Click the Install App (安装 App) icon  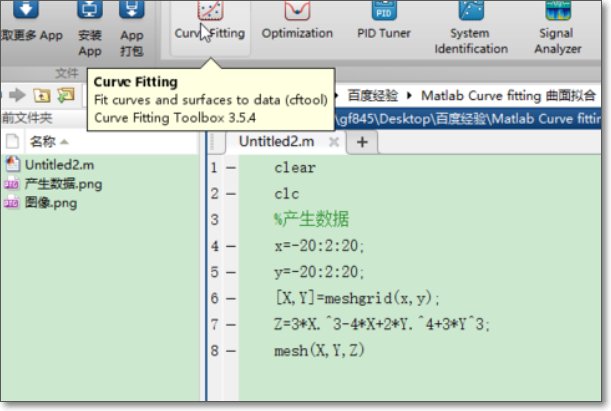coord(89,26)
